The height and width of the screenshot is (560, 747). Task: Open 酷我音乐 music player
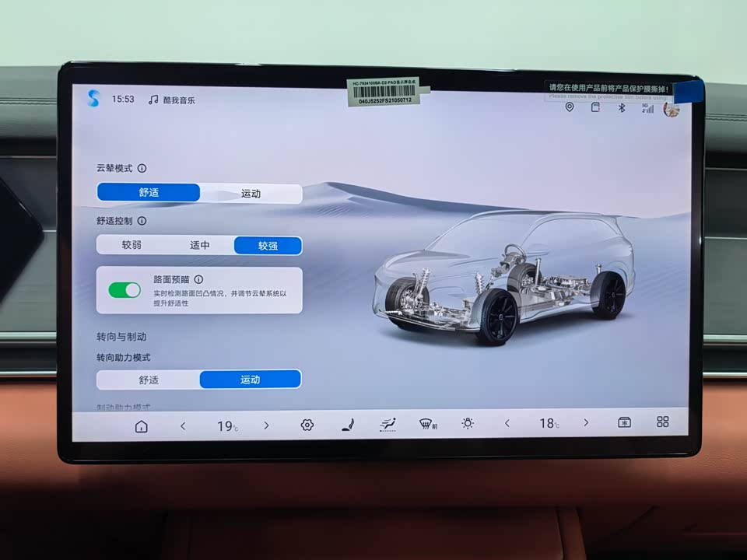tap(173, 100)
